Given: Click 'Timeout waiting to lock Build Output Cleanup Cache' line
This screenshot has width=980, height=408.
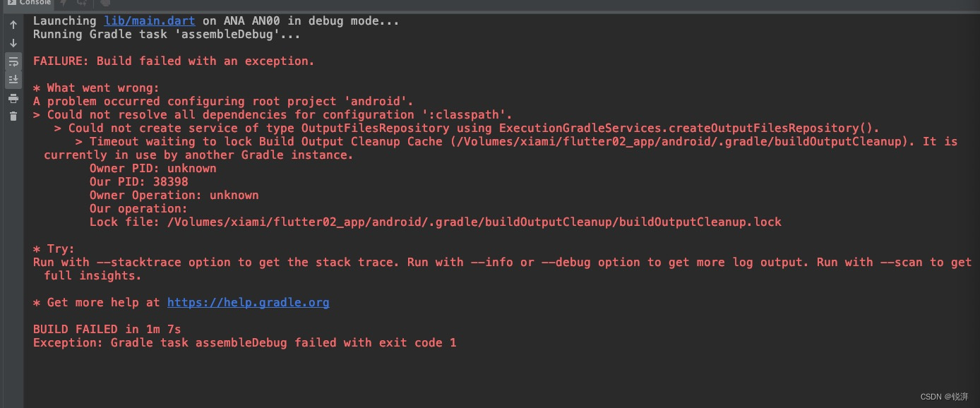Looking at the screenshot, I should click(516, 142).
